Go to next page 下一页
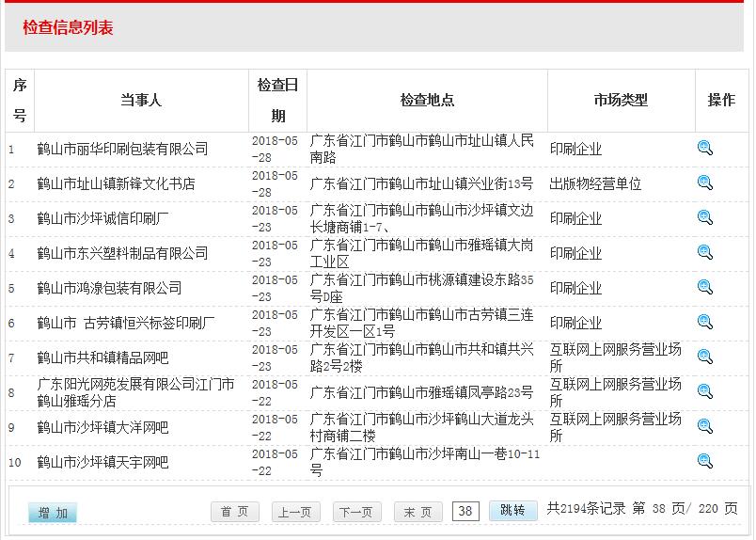This screenshot has height=540, width=756. [357, 512]
